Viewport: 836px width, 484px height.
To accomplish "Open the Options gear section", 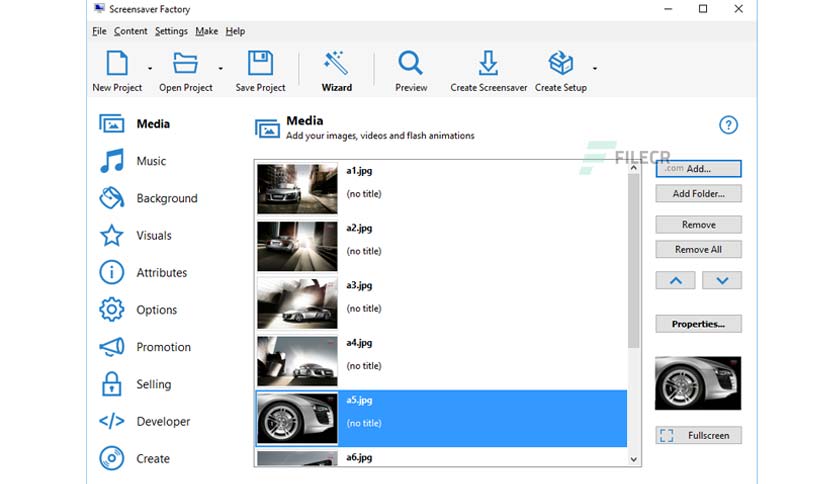I will click(138, 310).
